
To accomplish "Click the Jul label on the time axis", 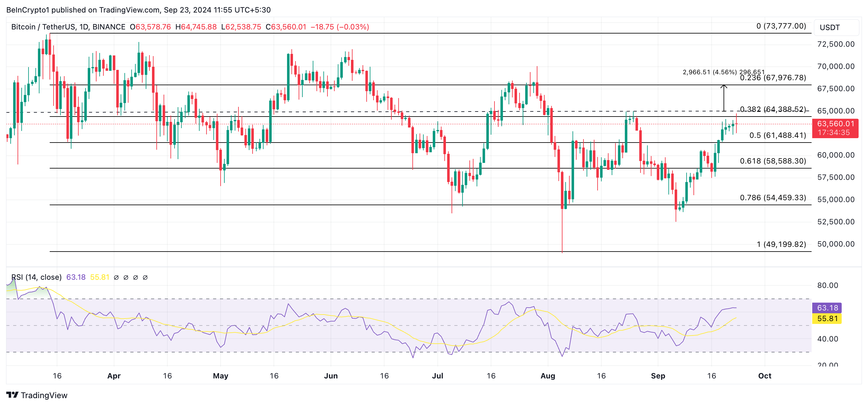I will coord(437,376).
